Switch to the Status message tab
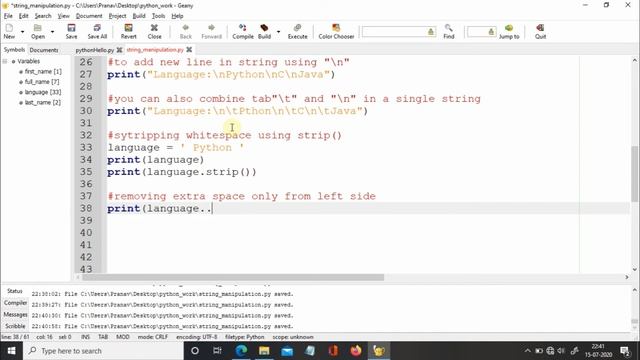 pyautogui.click(x=15, y=291)
